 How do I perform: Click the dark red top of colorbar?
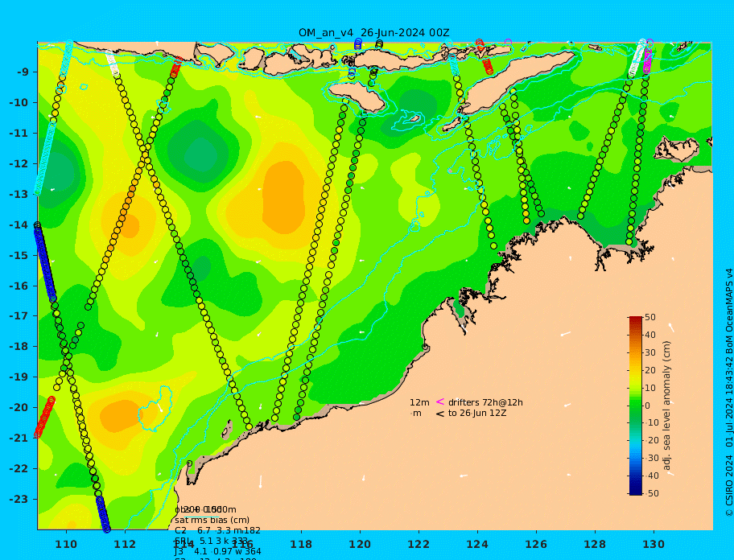pos(636,319)
